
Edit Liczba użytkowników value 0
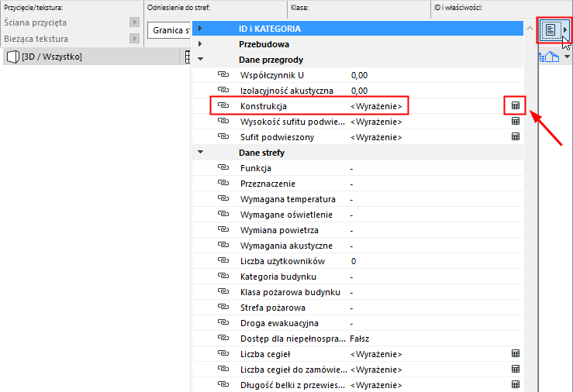[354, 261]
